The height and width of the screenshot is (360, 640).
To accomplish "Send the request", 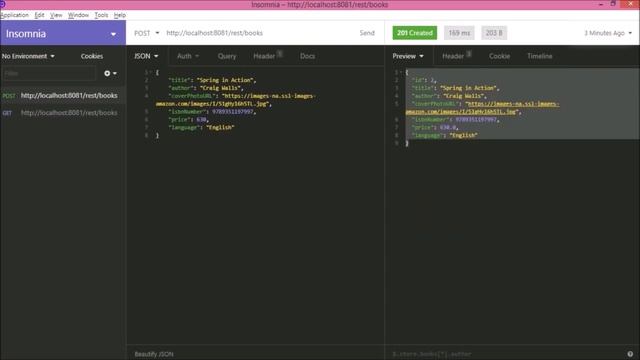I will point(367,33).
